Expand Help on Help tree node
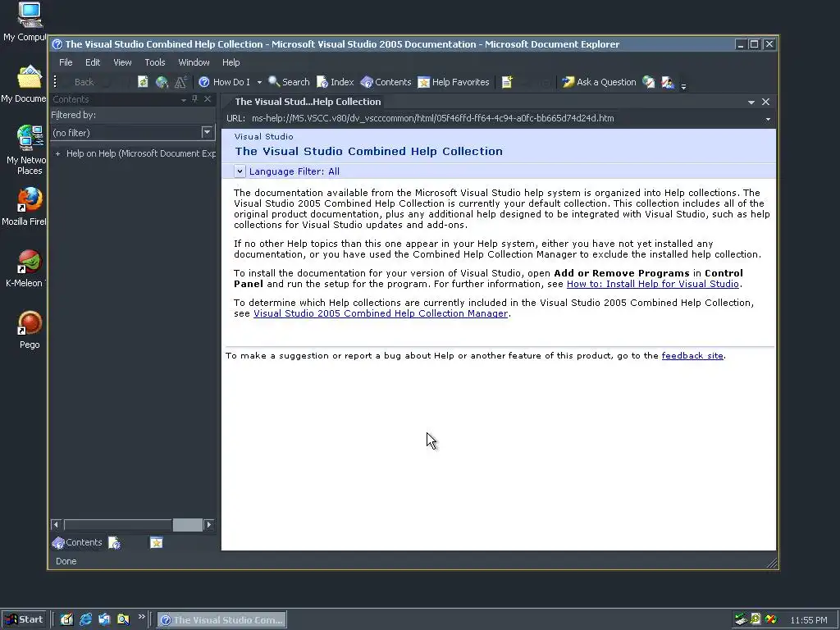 click(58, 153)
